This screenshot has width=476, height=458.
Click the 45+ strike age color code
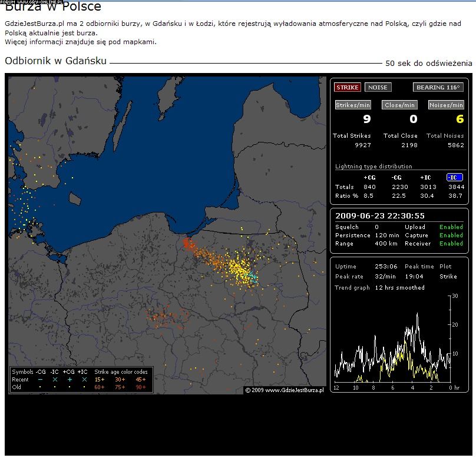[141, 380]
